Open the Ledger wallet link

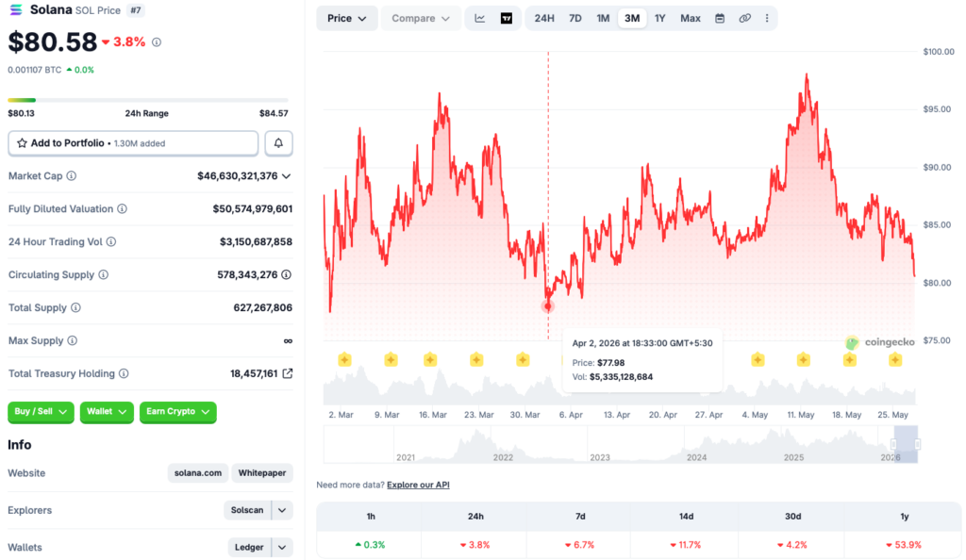(249, 547)
